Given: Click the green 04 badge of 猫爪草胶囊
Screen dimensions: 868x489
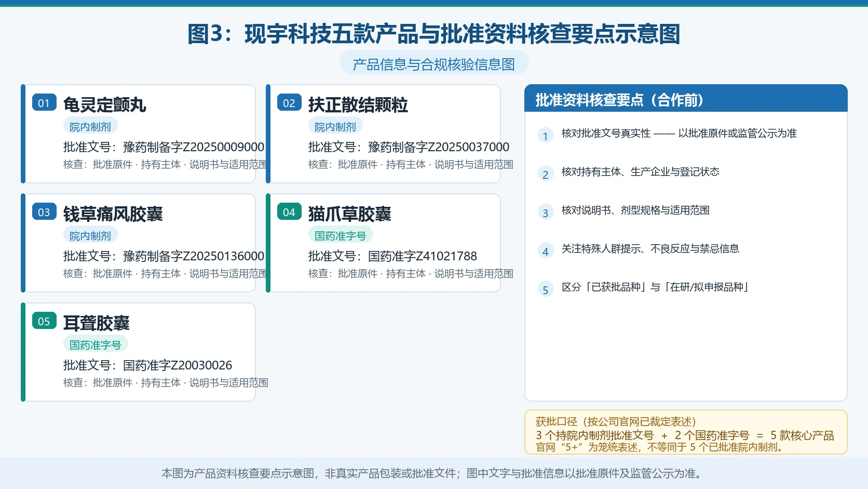Looking at the screenshot, I should point(289,212).
